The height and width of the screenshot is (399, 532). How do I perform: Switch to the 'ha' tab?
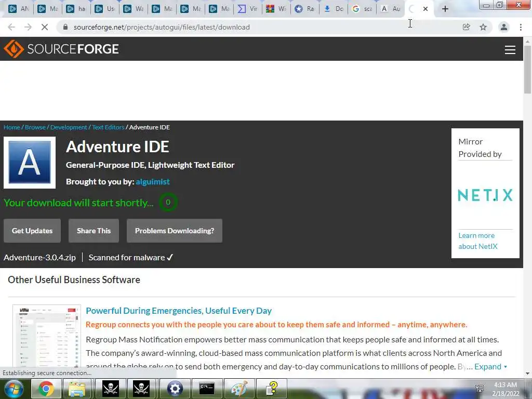point(76,9)
